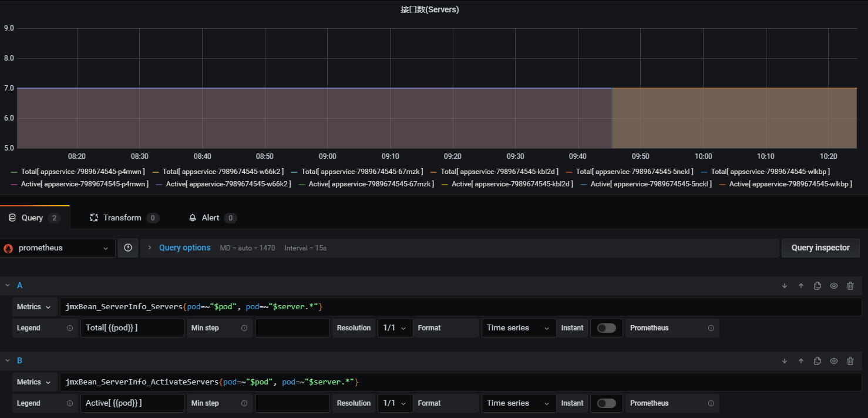Focus the Min step field of query B
The height and width of the screenshot is (418, 868).
[292, 403]
